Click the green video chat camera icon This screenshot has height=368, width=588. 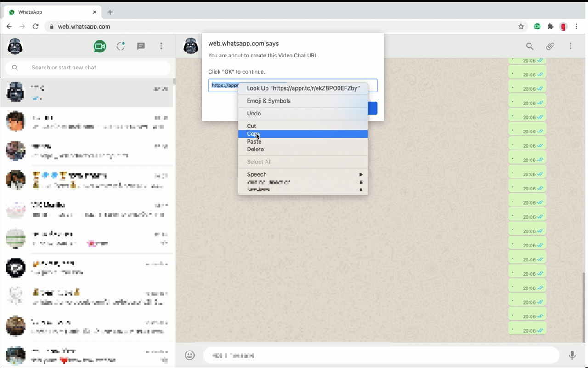coord(100,46)
